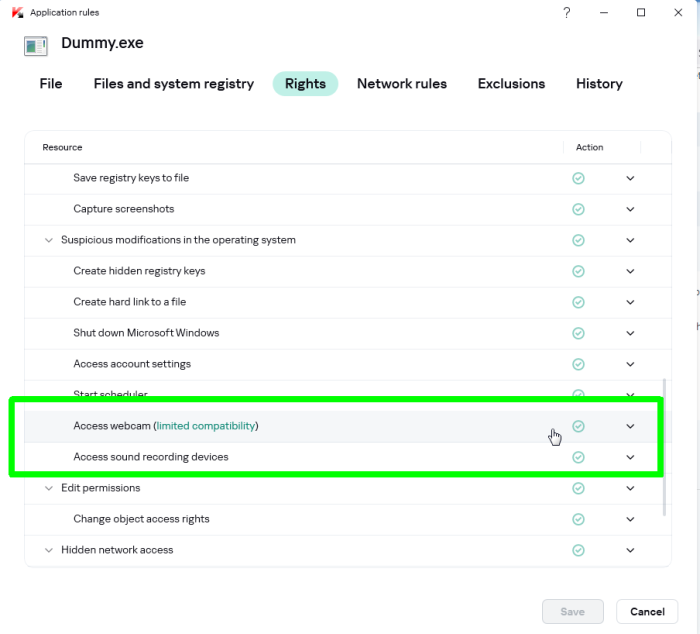Open action dropdown for Create hidden registry keys
The height and width of the screenshot is (634, 700).
(x=630, y=271)
